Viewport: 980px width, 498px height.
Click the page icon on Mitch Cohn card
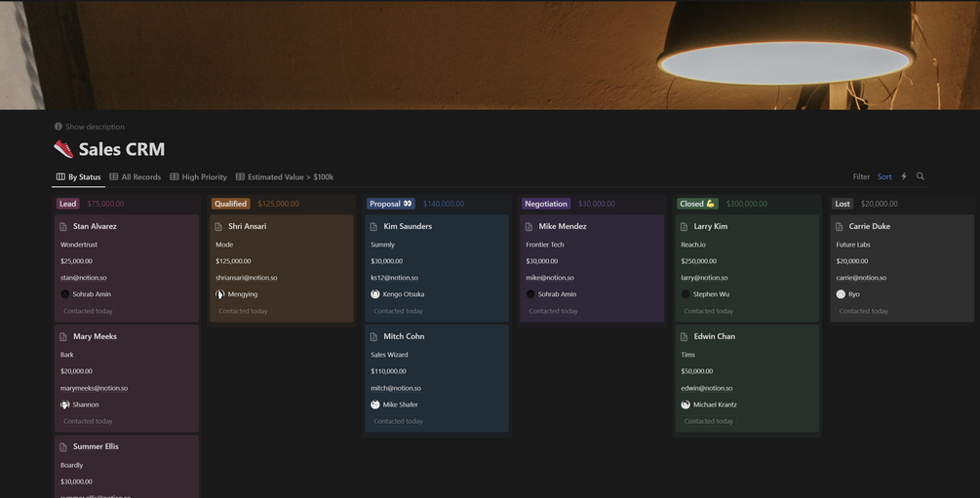[x=373, y=337]
